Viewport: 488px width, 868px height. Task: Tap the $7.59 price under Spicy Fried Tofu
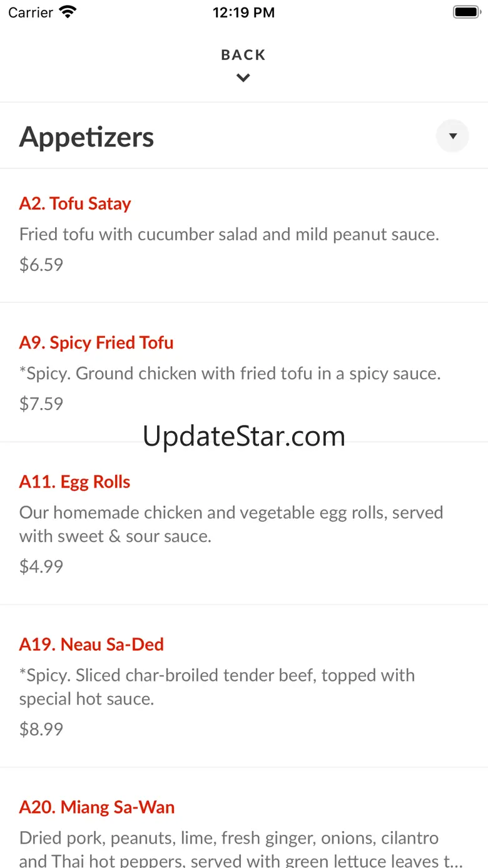point(41,404)
